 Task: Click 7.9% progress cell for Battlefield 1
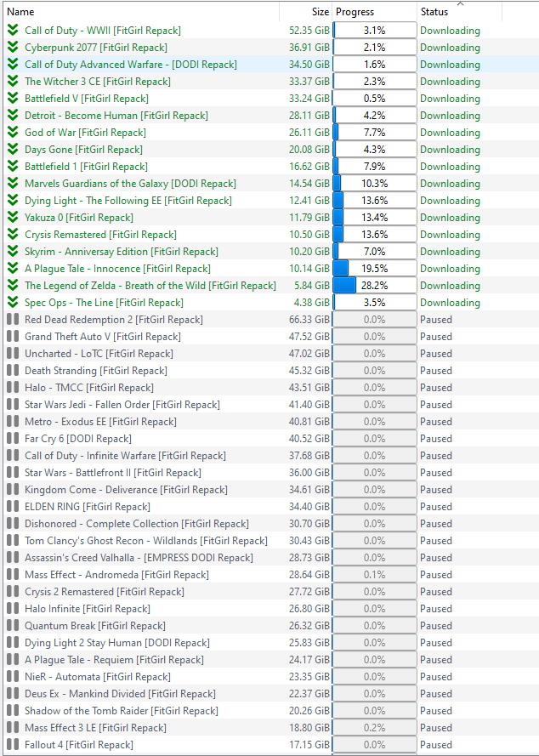coord(375,167)
